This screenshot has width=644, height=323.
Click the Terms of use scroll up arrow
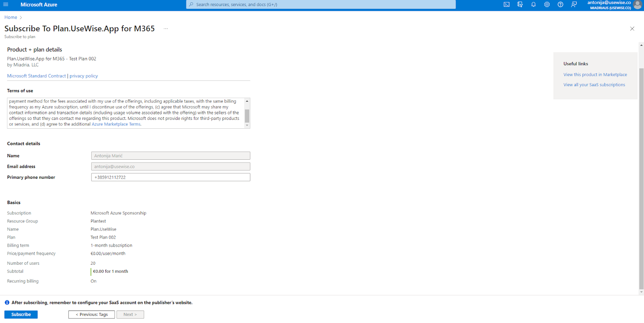pos(247,101)
